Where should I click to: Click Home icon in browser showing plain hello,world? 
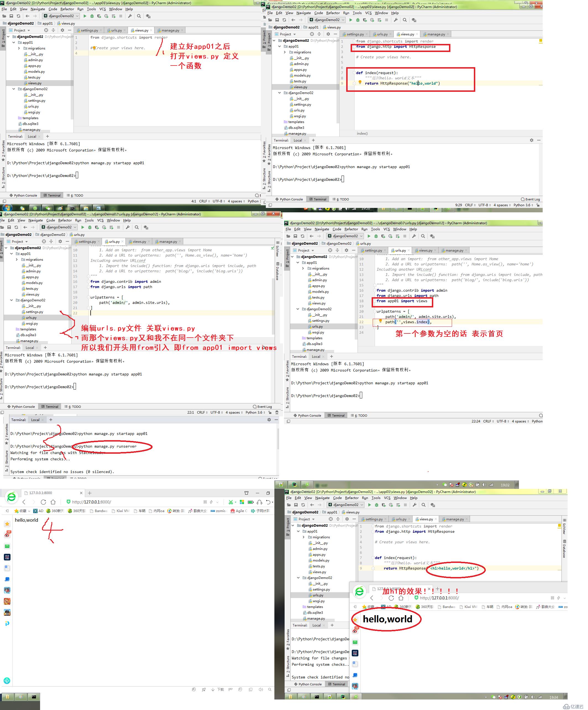[53, 502]
